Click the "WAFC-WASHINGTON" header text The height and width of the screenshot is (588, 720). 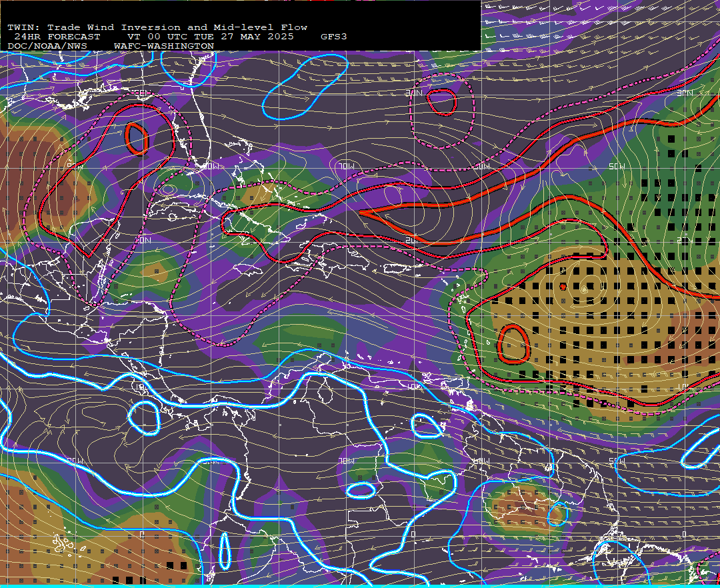[x=164, y=47]
